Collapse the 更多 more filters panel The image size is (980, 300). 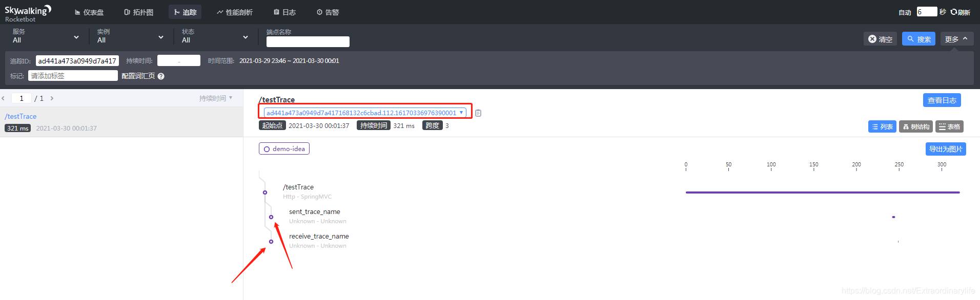957,39
